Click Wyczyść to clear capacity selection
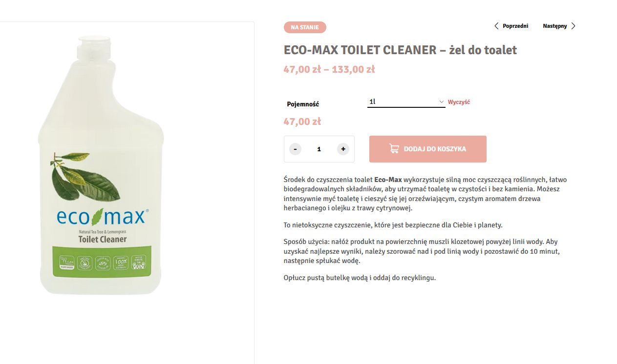The width and height of the screenshot is (617, 364). coord(459,102)
